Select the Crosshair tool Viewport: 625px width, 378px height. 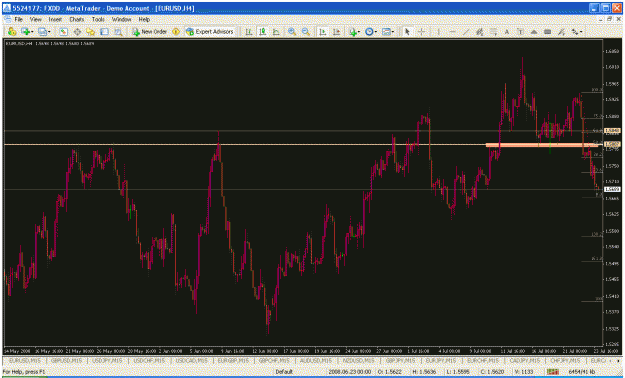421,32
